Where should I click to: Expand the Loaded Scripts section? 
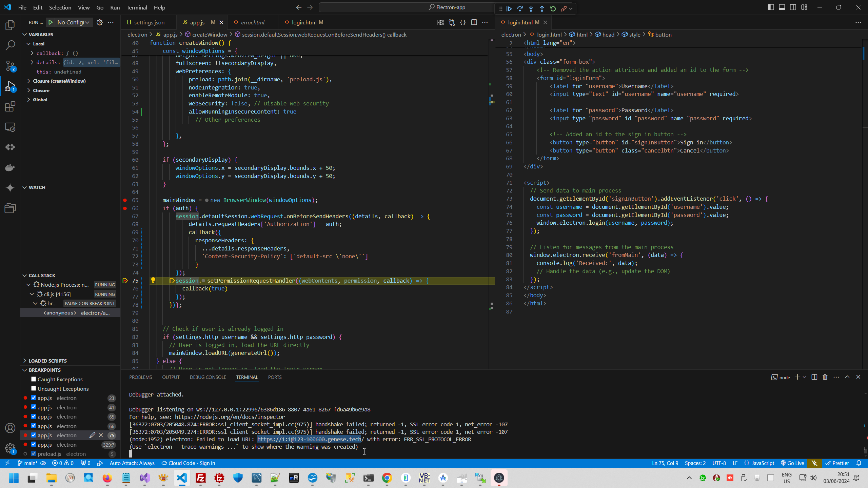tap(47, 361)
